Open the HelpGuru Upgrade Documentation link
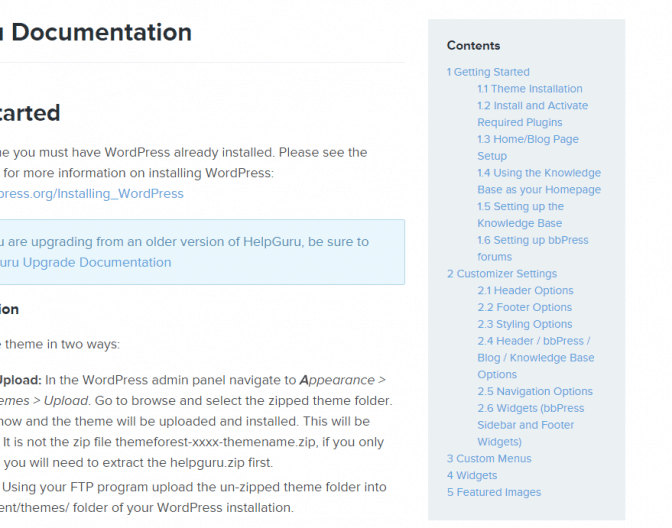This screenshot has height=528, width=672. pos(86,262)
